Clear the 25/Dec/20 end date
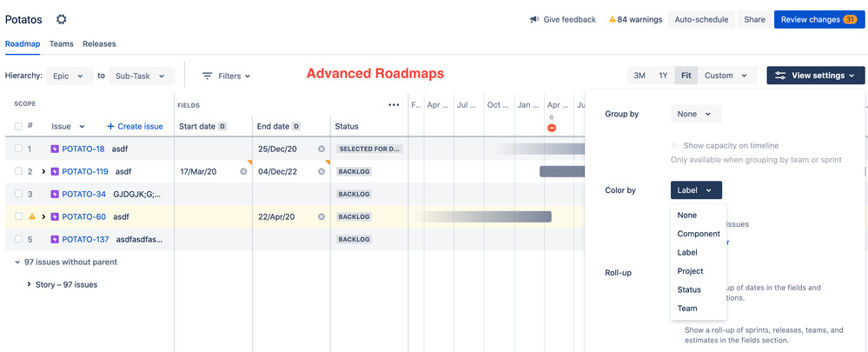Viewport: 868px width, 352px height. (x=321, y=149)
